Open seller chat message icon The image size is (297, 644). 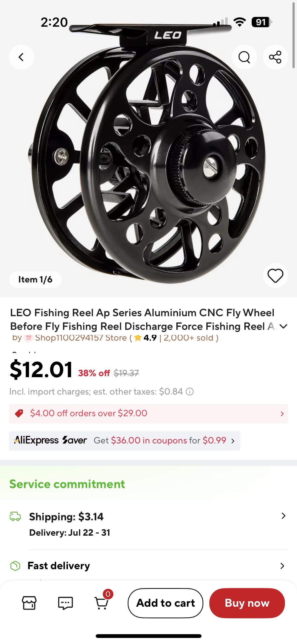[x=65, y=603]
